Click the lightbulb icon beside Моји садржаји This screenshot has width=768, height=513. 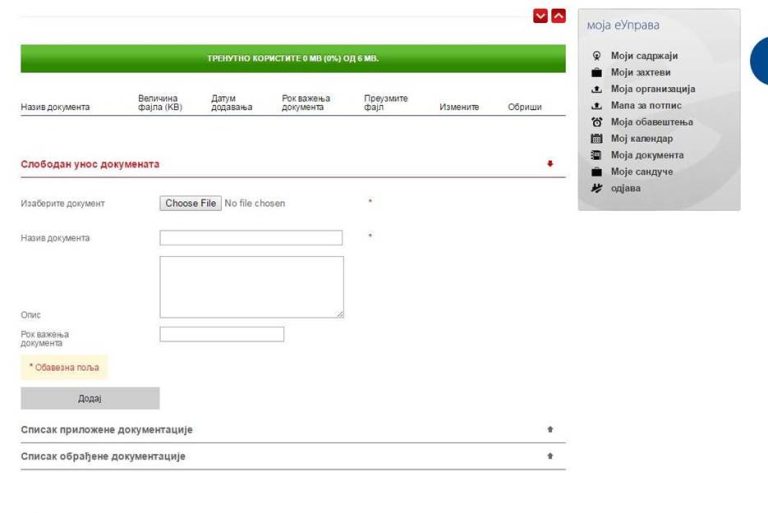click(596, 56)
